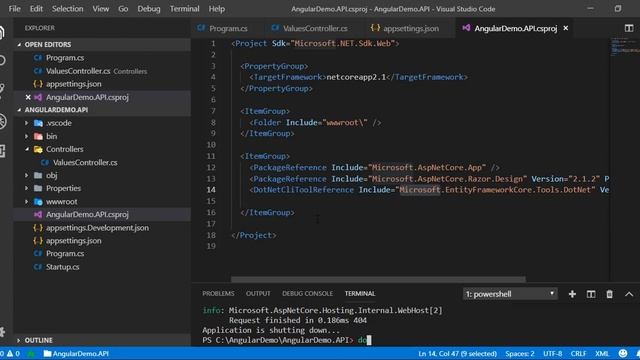Open the Go menu

tap(123, 9)
